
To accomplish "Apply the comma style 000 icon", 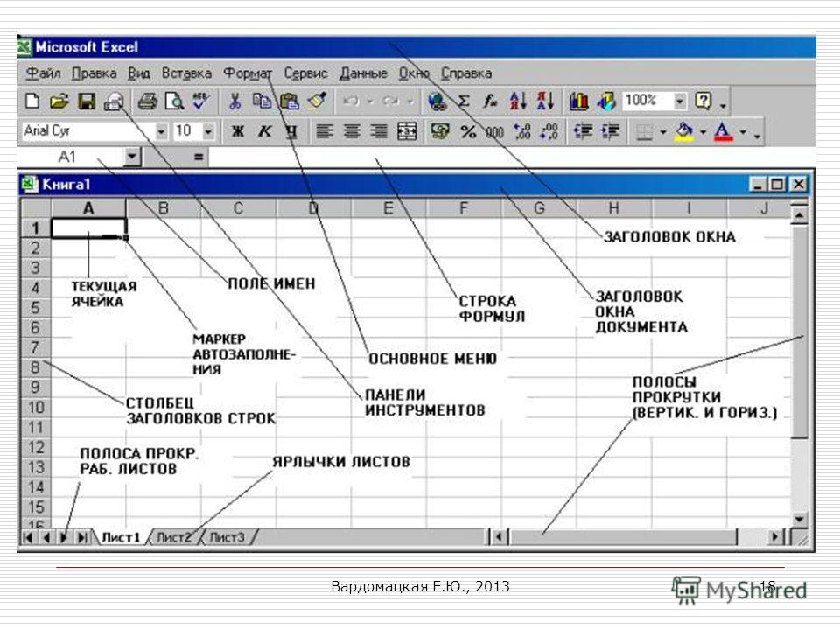I will coord(494,131).
